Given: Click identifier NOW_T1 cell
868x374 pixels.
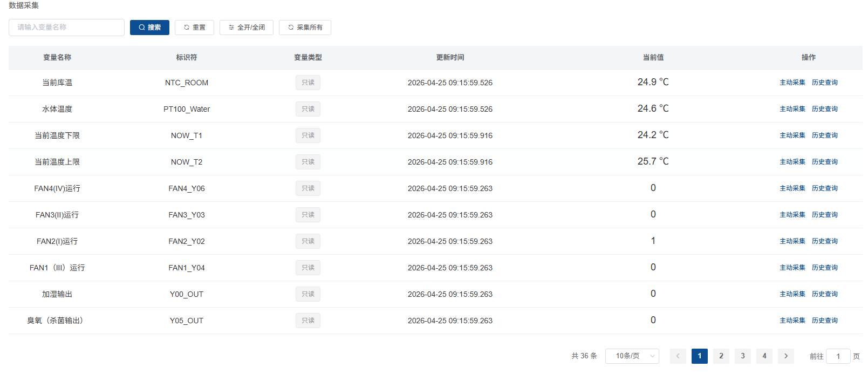Looking at the screenshot, I should pos(187,135).
